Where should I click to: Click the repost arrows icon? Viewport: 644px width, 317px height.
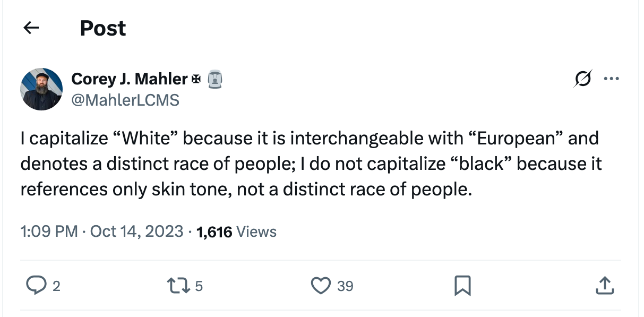pos(178,286)
